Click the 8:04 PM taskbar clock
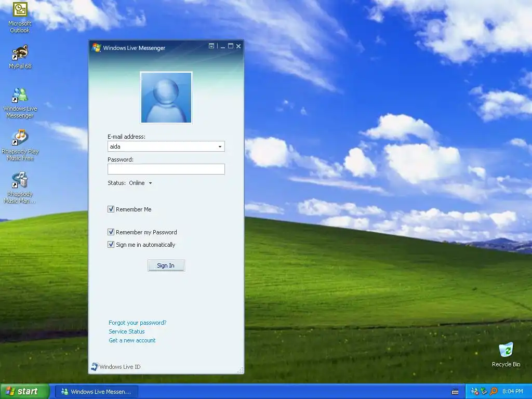532x399 pixels. click(x=513, y=392)
